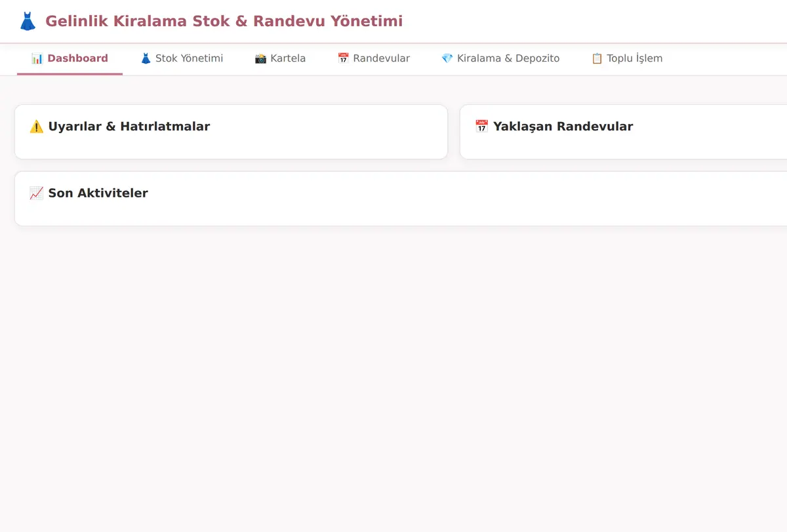Click the warning icon beside Uyarılar

36,127
